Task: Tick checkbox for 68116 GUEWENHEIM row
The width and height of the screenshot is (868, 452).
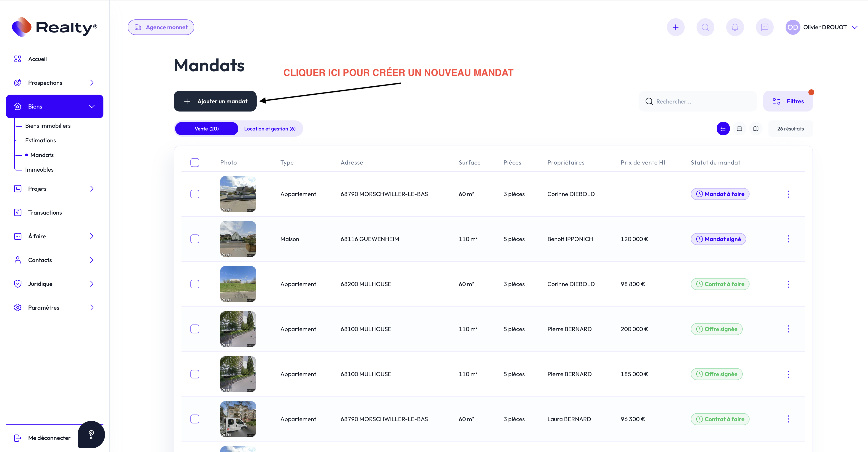Action: click(x=195, y=239)
